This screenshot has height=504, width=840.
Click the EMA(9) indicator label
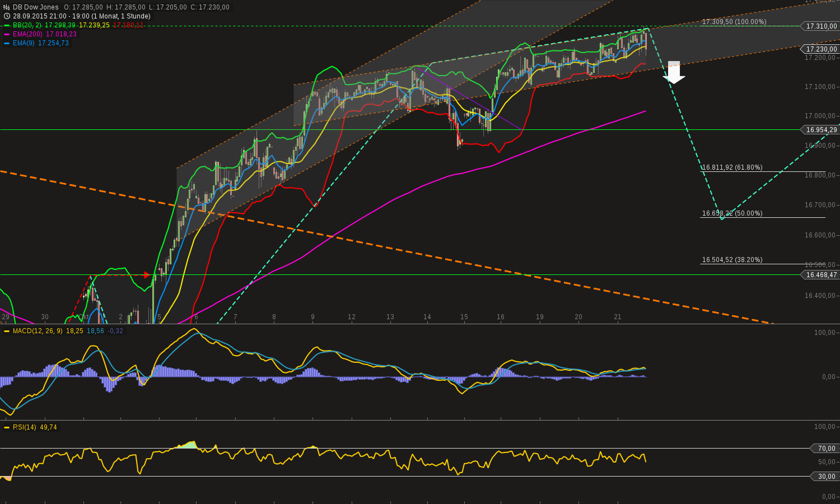coord(24,43)
